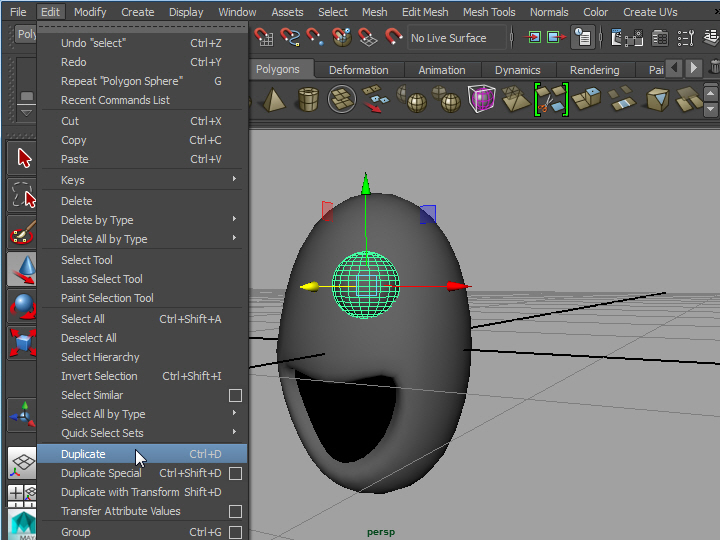Open the Duplicate Special option box

click(x=236, y=473)
